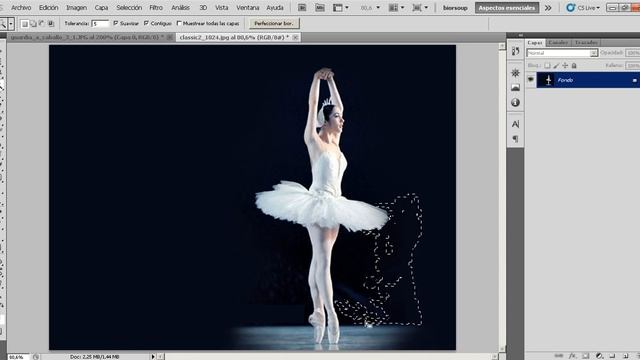Select the Aspectos esenciales workspace

[x=507, y=8]
